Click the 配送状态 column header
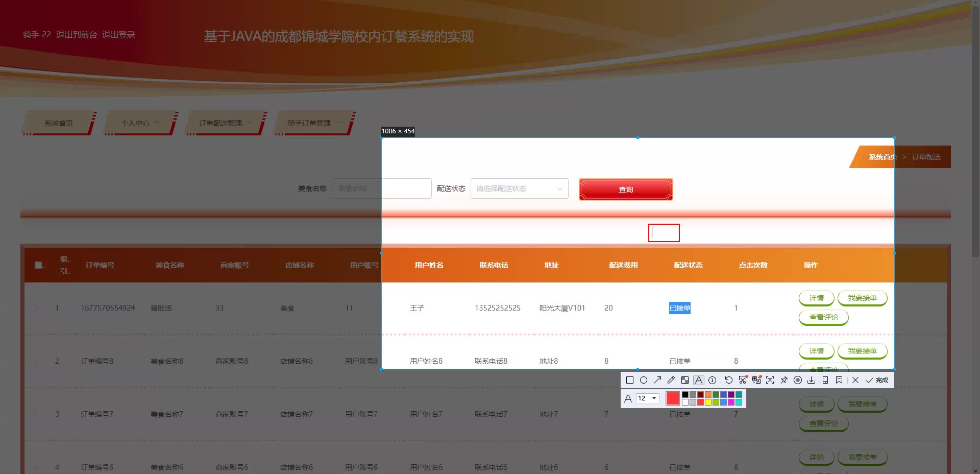 (688, 265)
